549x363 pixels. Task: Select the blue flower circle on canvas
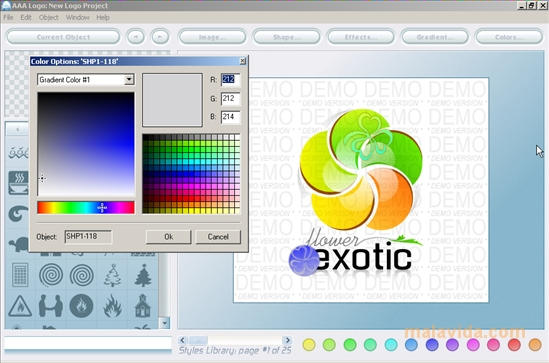coord(304,261)
